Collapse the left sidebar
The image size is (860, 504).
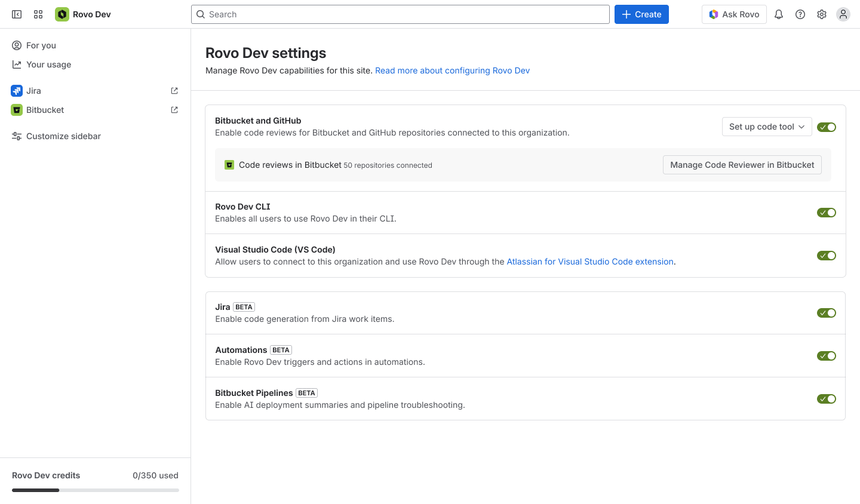tap(16, 14)
